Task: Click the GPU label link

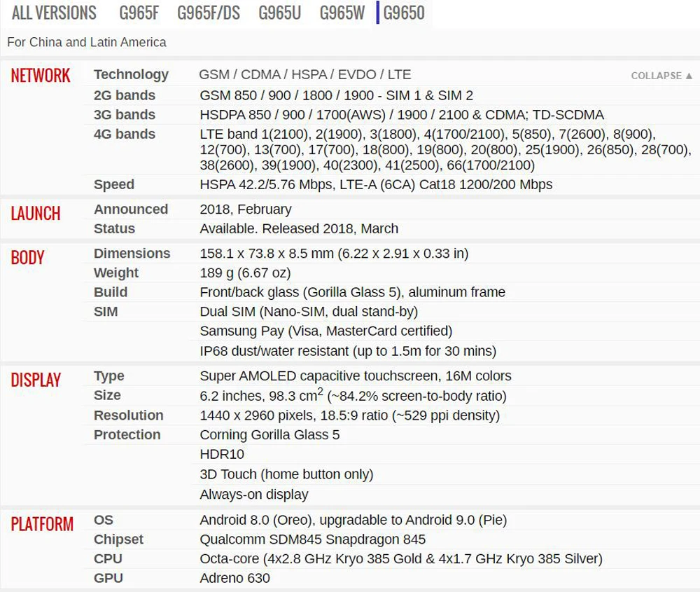Action: [108, 578]
